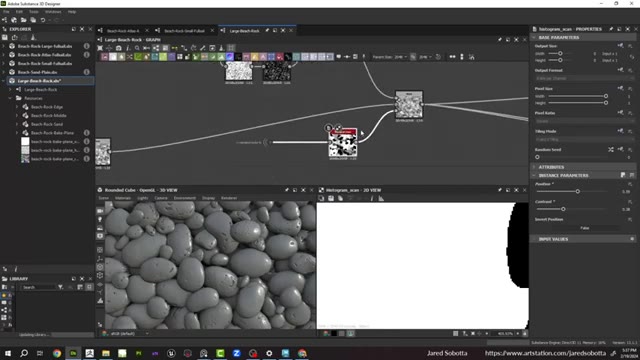Image resolution: width=640 pixels, height=360 pixels.
Task: Expand the Attributes section
Action: [x=534, y=167]
